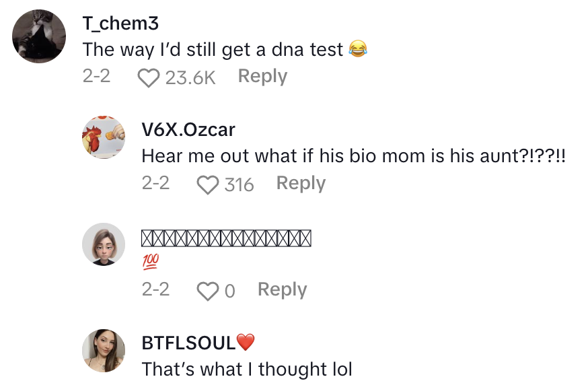The height and width of the screenshot is (381, 588).
Task: Visit the V6X.Ozcar username link
Action: 188,130
